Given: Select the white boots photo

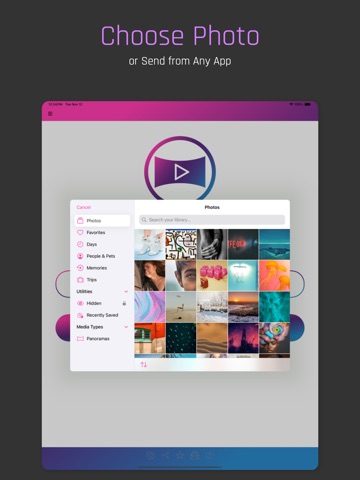Looking at the screenshot, I should [x=150, y=244].
